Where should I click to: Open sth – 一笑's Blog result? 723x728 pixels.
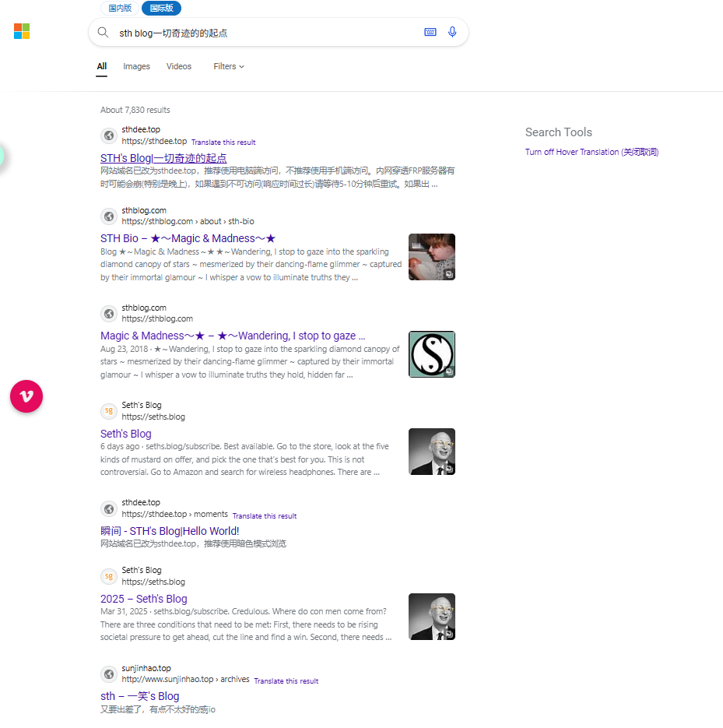[139, 696]
